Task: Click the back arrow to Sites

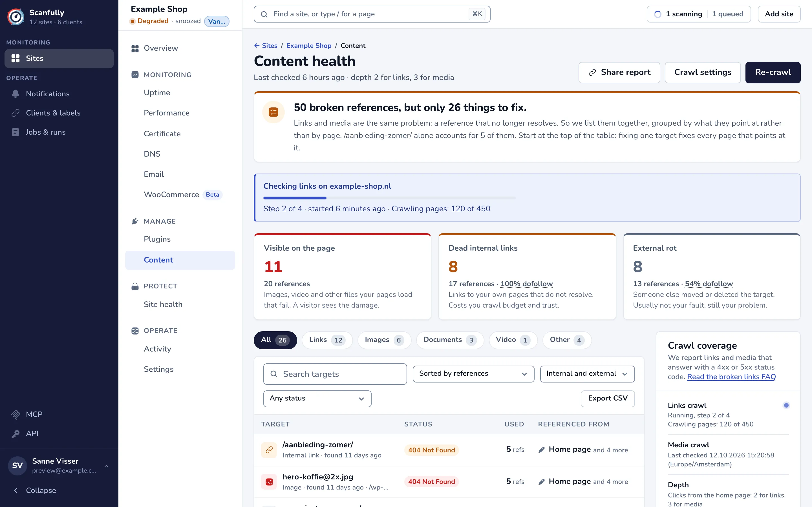Action: pyautogui.click(x=257, y=46)
